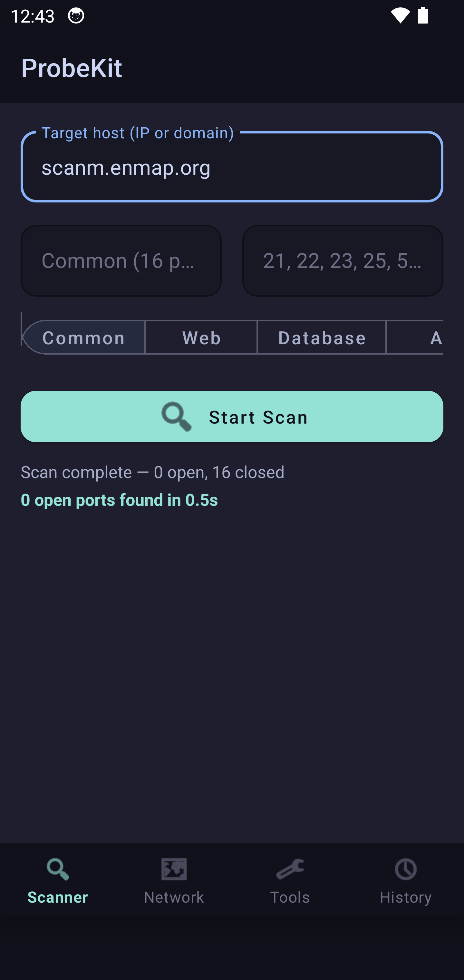Select the Database port category tab
Image resolution: width=464 pixels, height=980 pixels.
coord(321,338)
